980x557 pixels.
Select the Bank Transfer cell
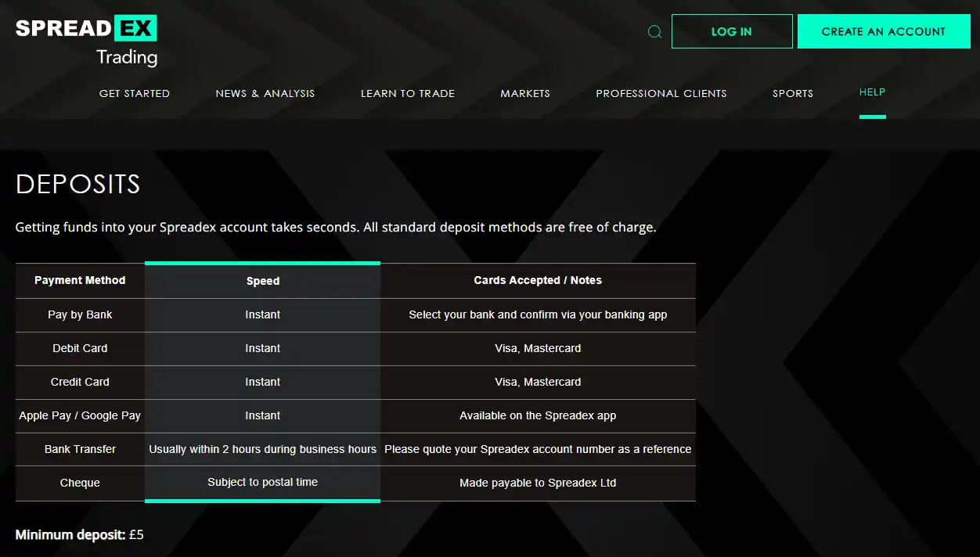pyautogui.click(x=80, y=449)
